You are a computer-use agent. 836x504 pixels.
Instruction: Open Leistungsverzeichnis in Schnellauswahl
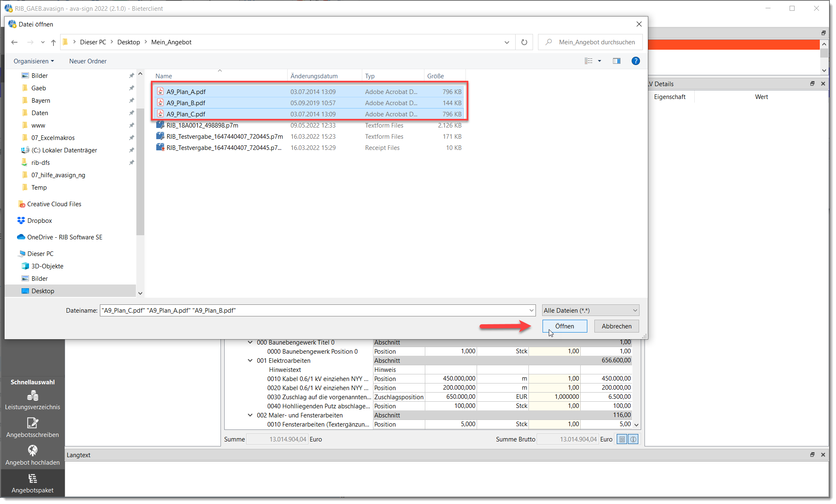coord(32,400)
